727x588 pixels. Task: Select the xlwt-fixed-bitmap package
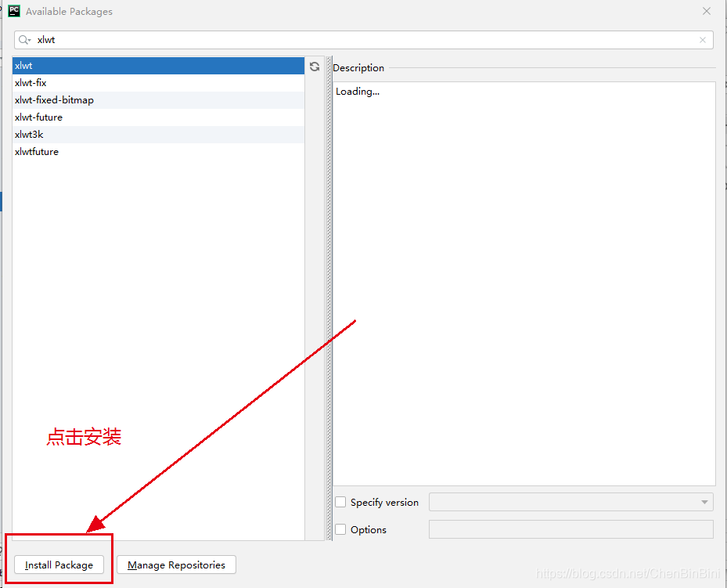[158, 100]
